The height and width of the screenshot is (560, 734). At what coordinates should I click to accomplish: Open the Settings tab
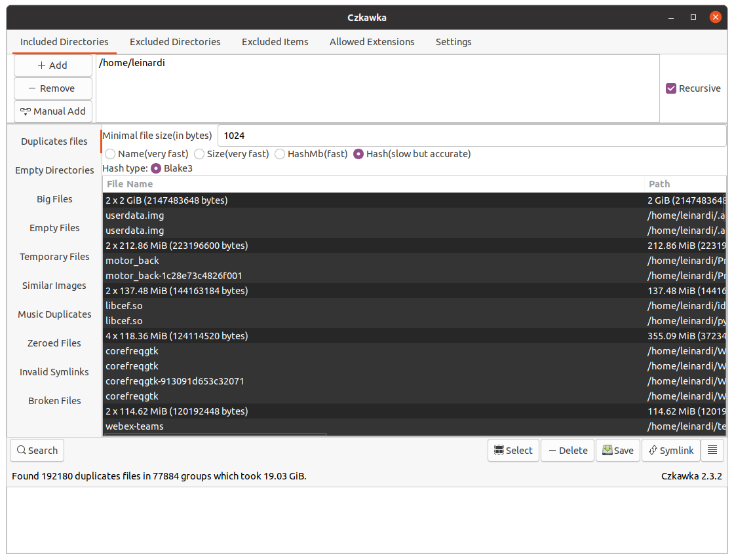(x=454, y=41)
